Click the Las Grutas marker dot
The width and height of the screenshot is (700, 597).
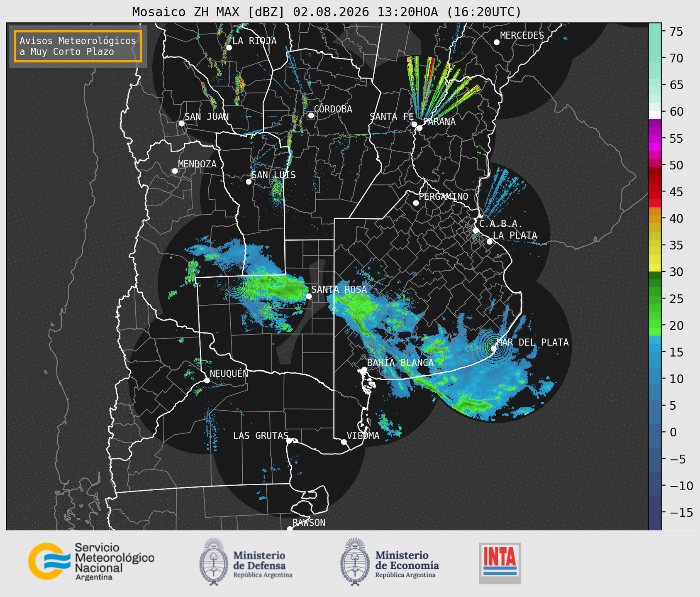pos(289,440)
